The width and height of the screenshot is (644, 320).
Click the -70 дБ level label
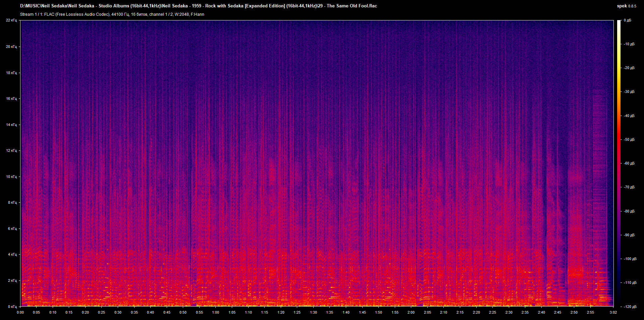point(629,187)
